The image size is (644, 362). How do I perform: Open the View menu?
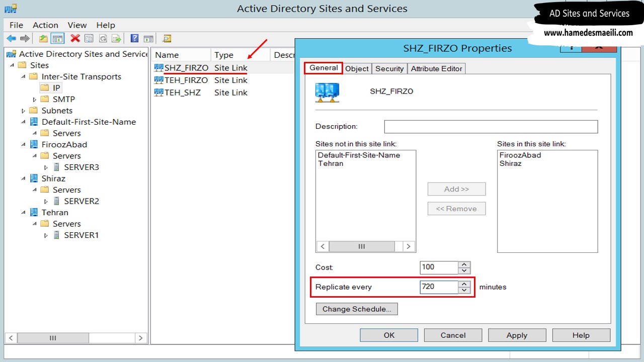tap(77, 25)
